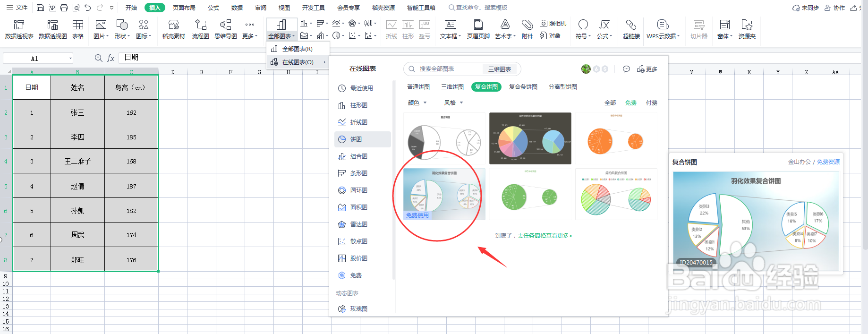The width and height of the screenshot is (868, 334).
Task: Switch to the 公式 ribbon tab
Action: coord(213,8)
